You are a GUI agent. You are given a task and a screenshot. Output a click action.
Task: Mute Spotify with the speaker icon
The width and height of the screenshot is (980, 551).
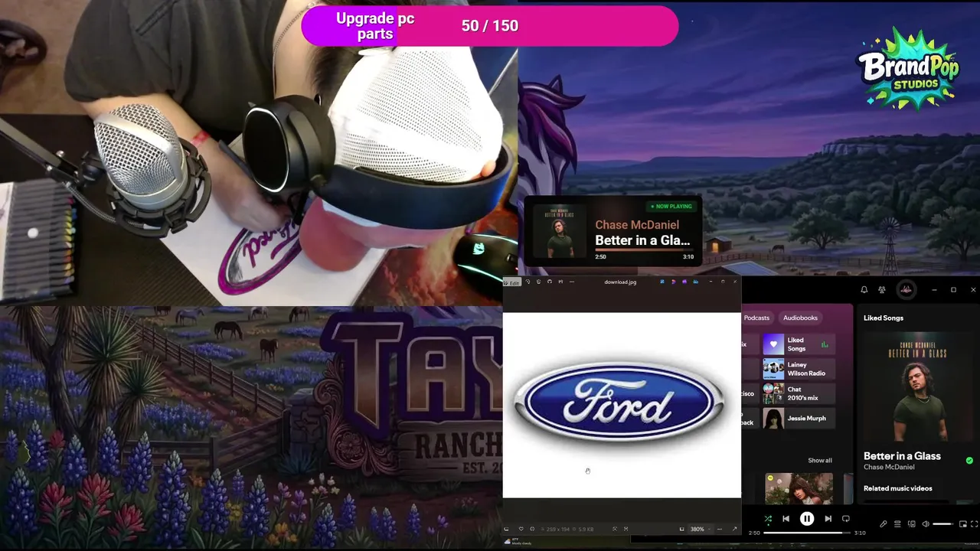click(926, 524)
